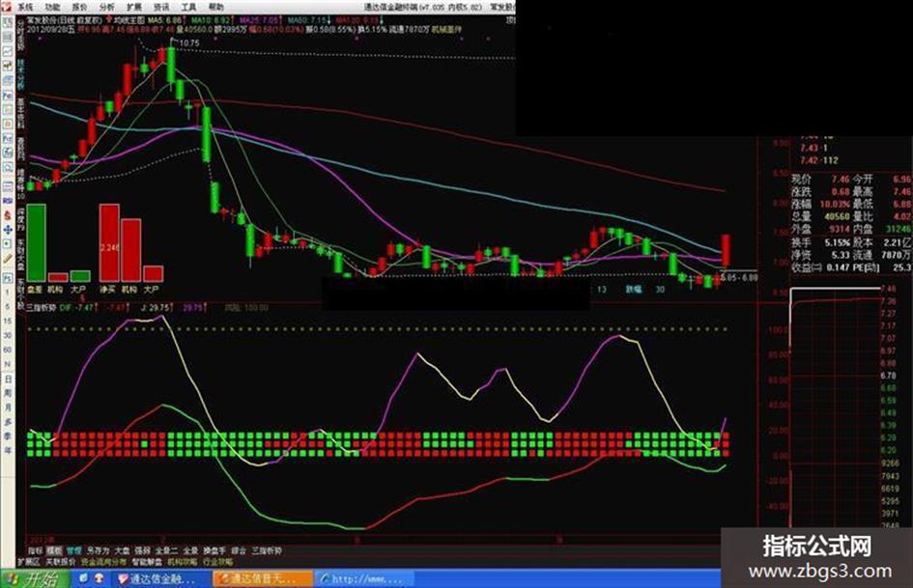Click the 开始 Start button
Image resolution: width=913 pixels, height=588 pixels.
tap(35, 578)
